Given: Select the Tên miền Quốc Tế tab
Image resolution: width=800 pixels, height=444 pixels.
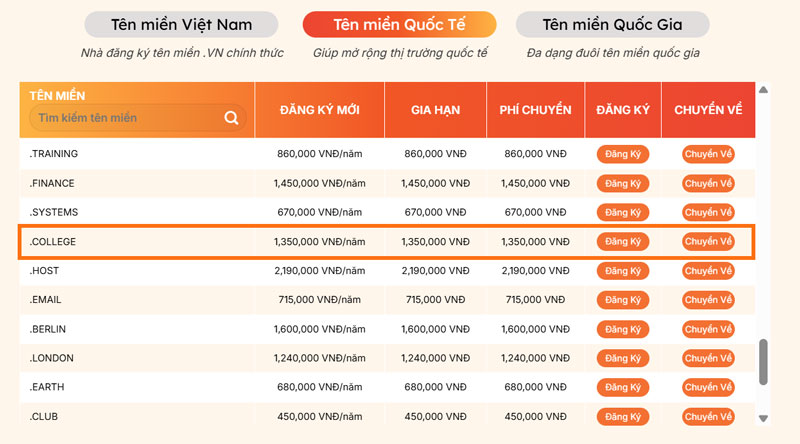Looking at the screenshot, I should (399, 24).
